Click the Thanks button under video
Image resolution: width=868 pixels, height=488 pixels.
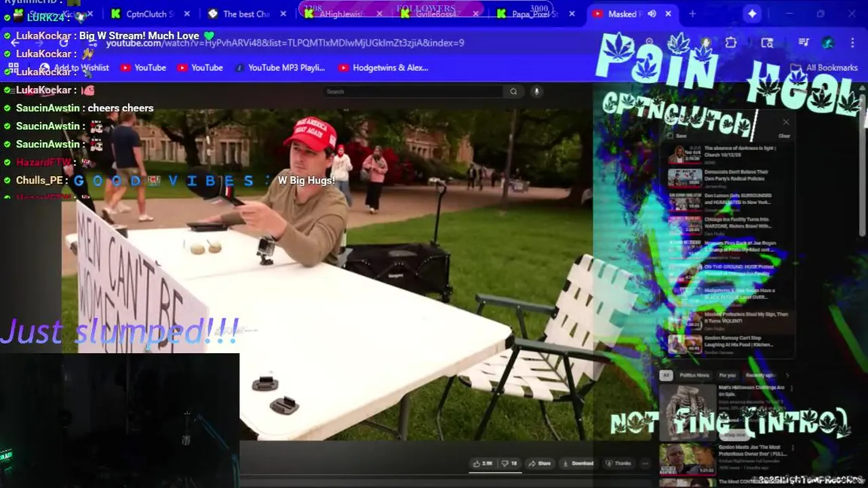(618, 464)
